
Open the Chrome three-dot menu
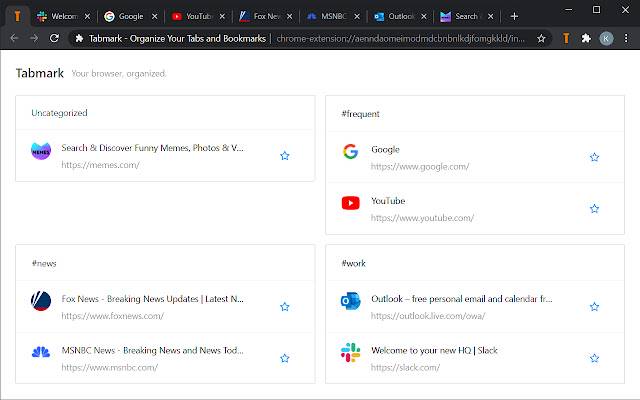pyautogui.click(x=626, y=38)
